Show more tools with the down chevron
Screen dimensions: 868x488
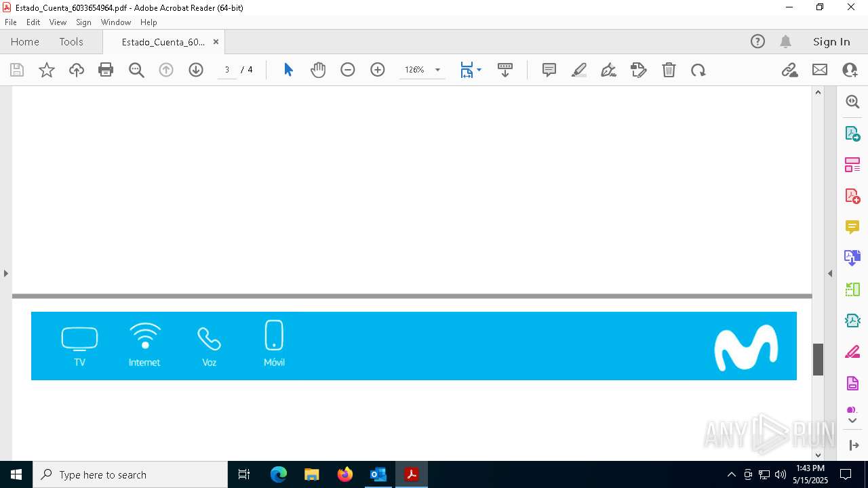(852, 421)
